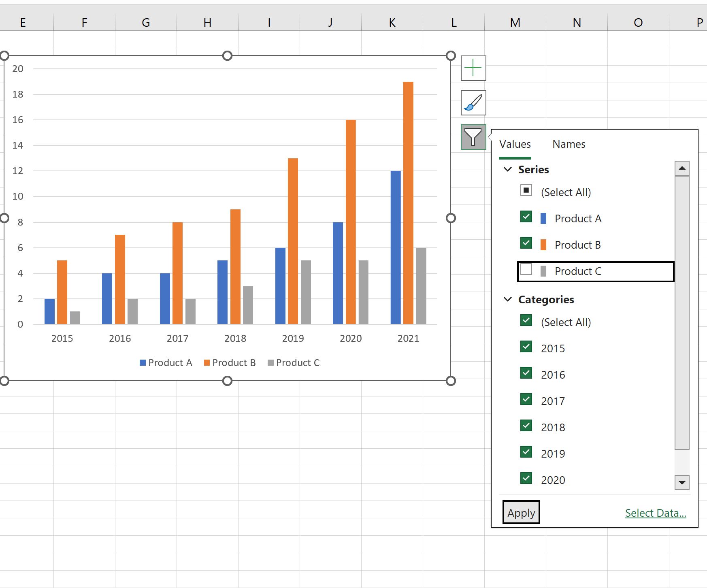The height and width of the screenshot is (588, 707).
Task: Click the 20 vertical axis label
Action: point(18,69)
